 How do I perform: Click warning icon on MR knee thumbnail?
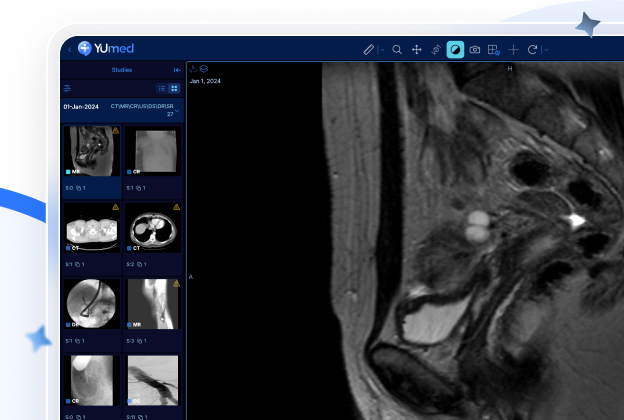point(177,283)
